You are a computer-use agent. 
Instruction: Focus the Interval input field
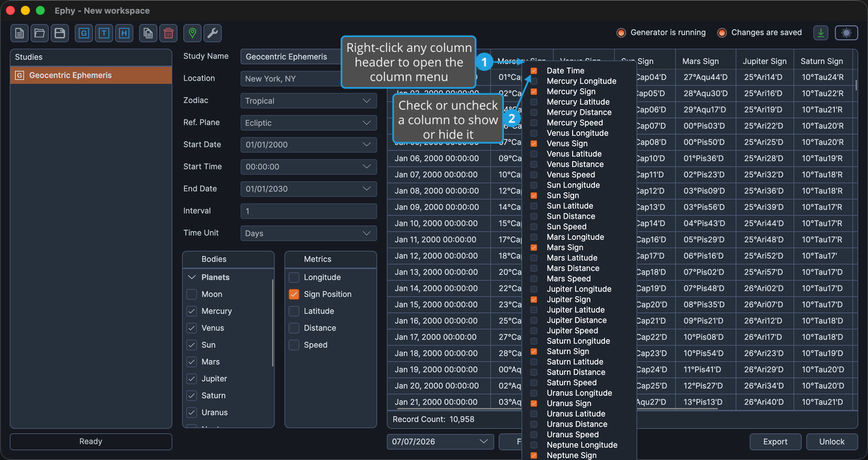click(x=309, y=211)
